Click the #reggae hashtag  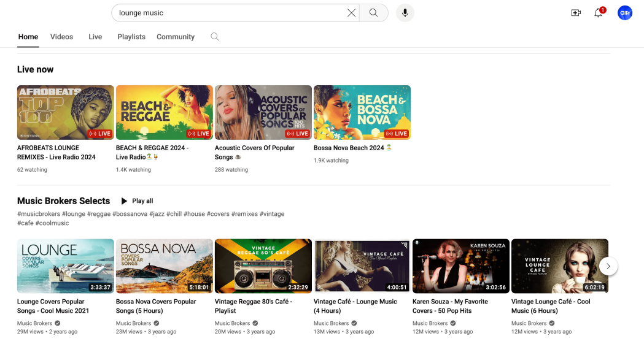99,214
